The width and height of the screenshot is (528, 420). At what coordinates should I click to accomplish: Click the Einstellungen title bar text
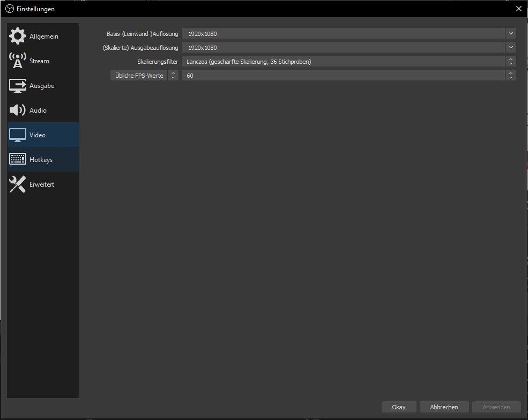pos(35,9)
